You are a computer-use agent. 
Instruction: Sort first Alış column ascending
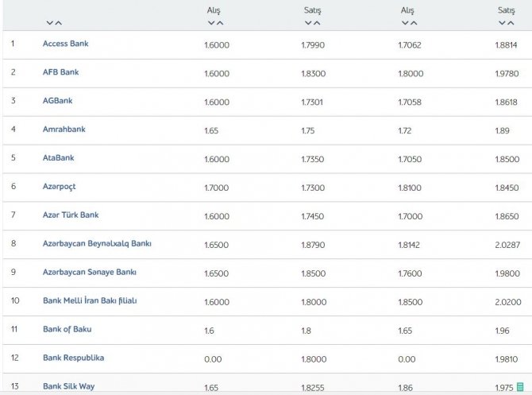[x=220, y=23]
